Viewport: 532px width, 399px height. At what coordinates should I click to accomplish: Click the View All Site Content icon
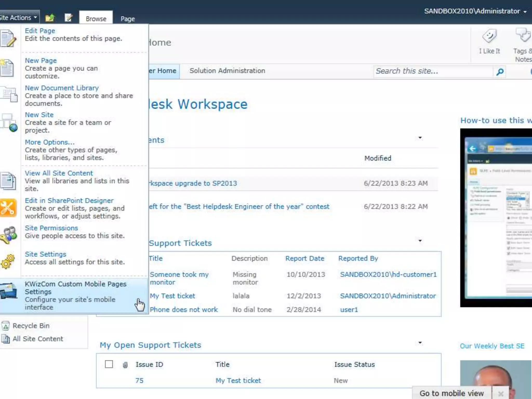point(8,181)
